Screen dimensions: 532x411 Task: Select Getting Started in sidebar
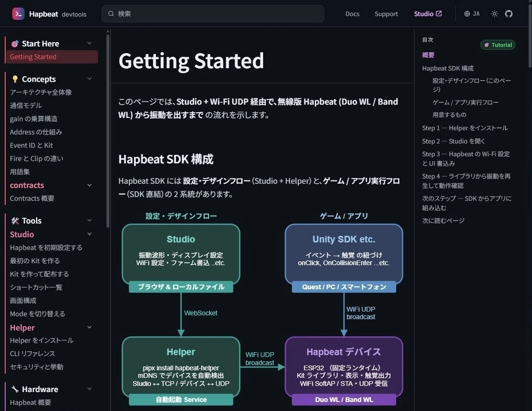(x=52, y=57)
